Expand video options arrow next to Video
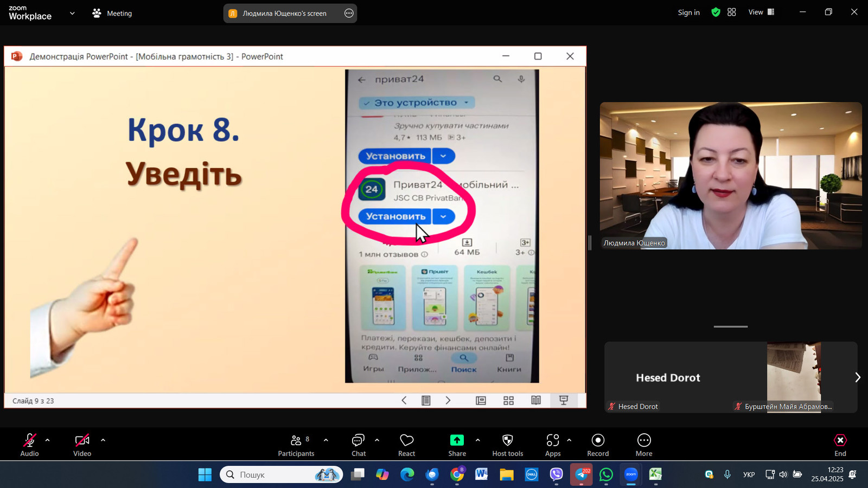Screen dimensions: 868x488 [x=103, y=440]
